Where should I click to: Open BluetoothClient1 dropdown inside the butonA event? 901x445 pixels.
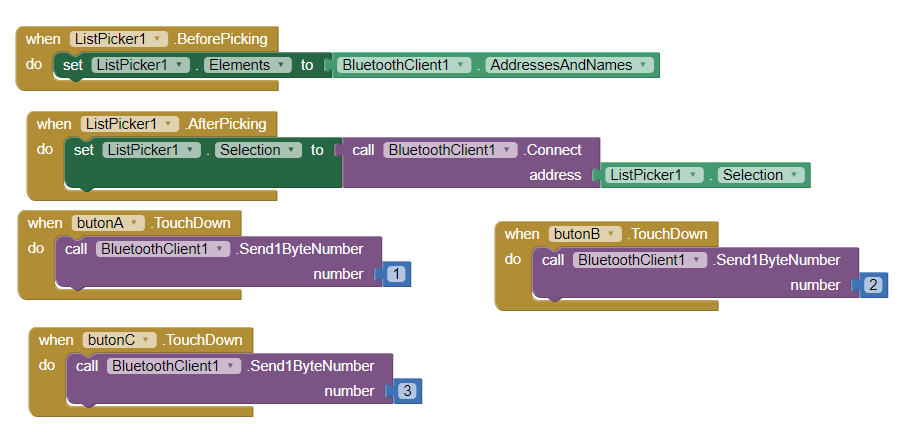163,249
